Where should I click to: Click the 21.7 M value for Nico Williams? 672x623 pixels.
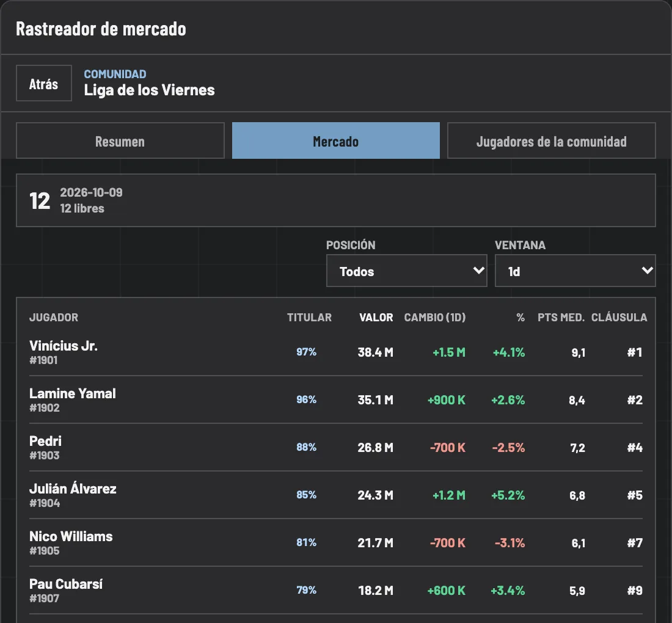pyautogui.click(x=376, y=542)
